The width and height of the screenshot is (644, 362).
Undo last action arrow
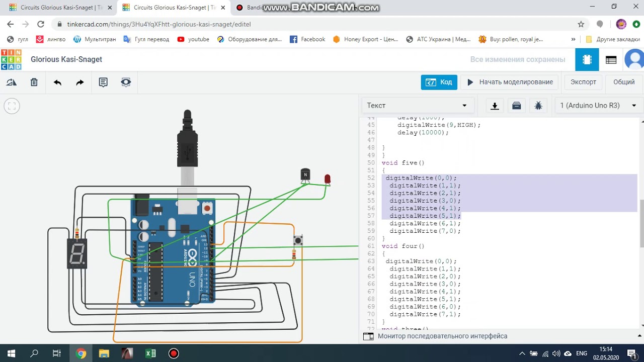[x=57, y=82]
